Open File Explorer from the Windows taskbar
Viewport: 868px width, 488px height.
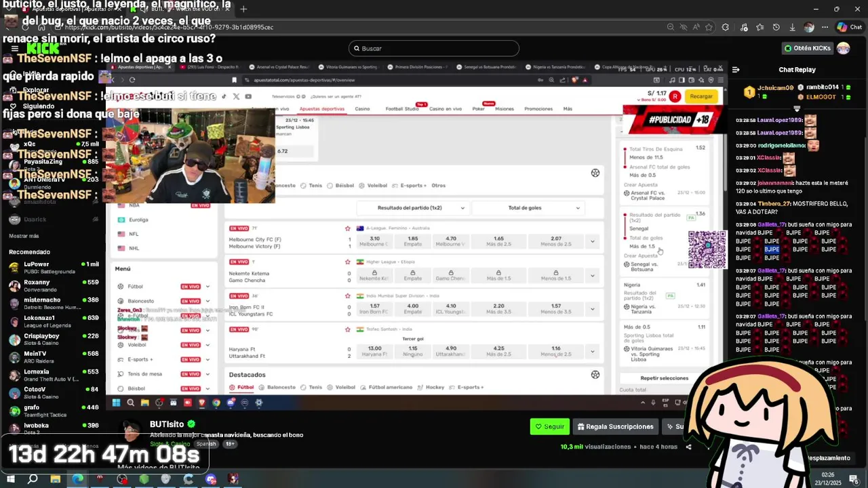pyautogui.click(x=56, y=479)
